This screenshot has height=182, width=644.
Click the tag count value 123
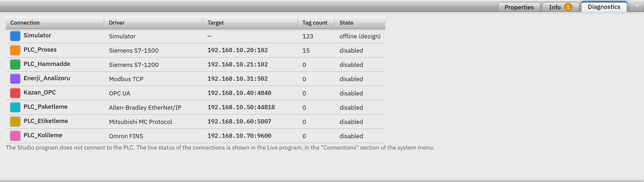pos(308,36)
